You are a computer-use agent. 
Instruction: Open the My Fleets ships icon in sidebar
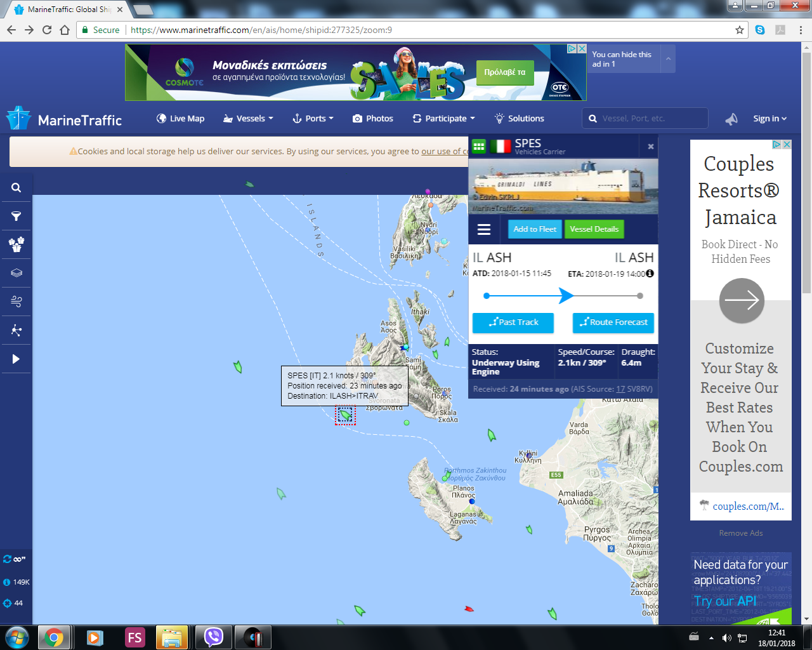(x=16, y=244)
